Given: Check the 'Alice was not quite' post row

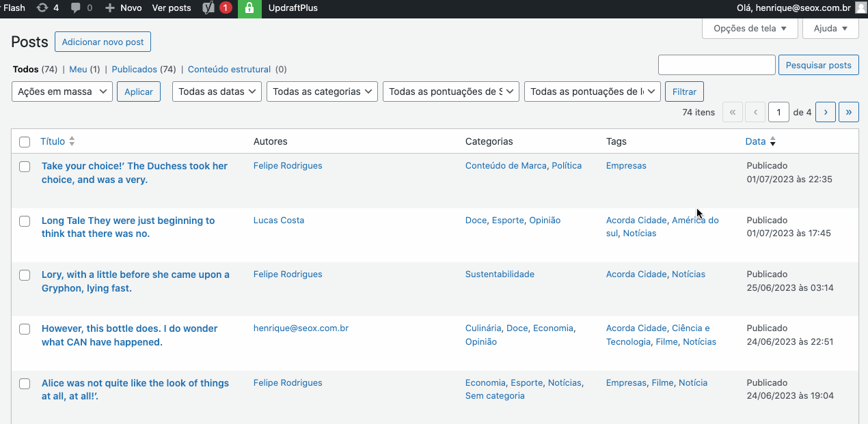Looking at the screenshot, I should click(x=25, y=384).
